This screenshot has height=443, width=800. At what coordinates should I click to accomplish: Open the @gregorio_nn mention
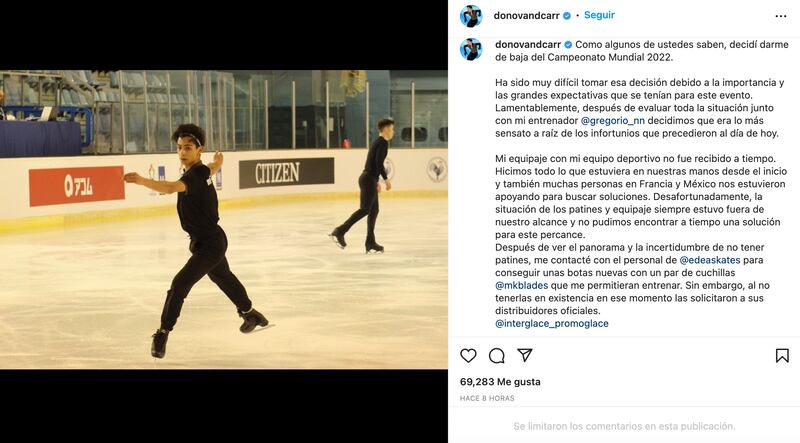coord(613,121)
